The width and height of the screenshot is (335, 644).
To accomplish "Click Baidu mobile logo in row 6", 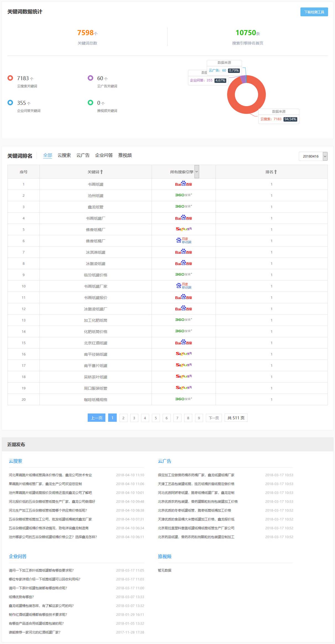I will coord(183,241).
